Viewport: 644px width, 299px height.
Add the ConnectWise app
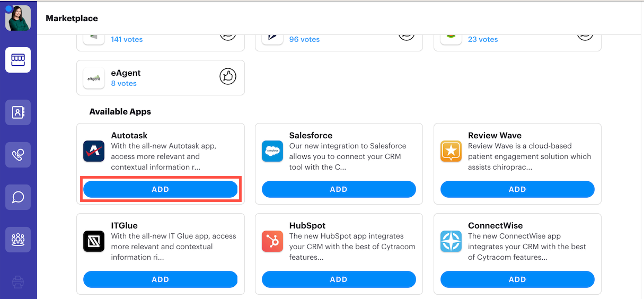tap(517, 279)
